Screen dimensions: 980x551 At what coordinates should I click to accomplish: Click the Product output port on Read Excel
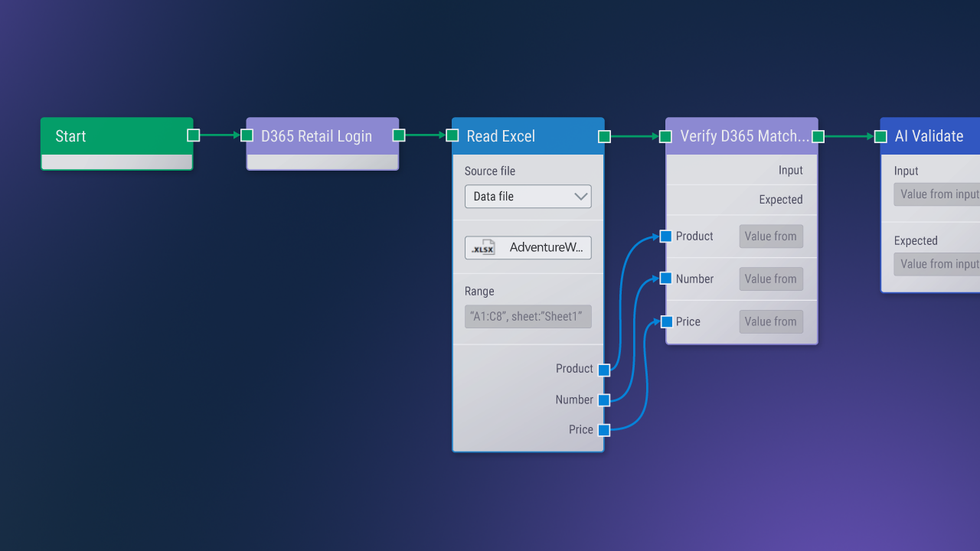click(x=604, y=370)
